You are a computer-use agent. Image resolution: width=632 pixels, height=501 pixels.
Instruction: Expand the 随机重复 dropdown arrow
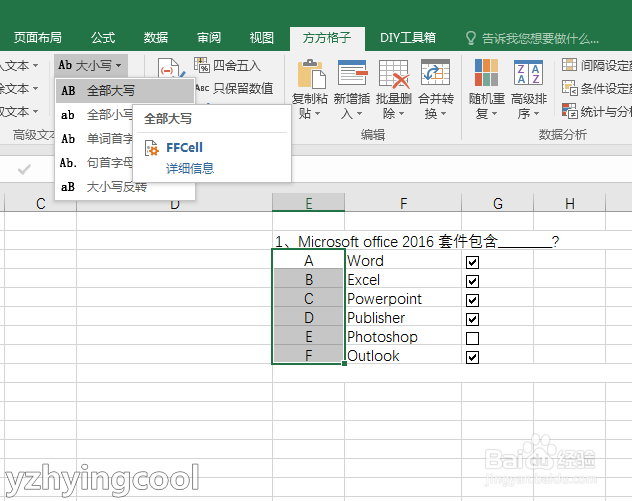click(494, 114)
